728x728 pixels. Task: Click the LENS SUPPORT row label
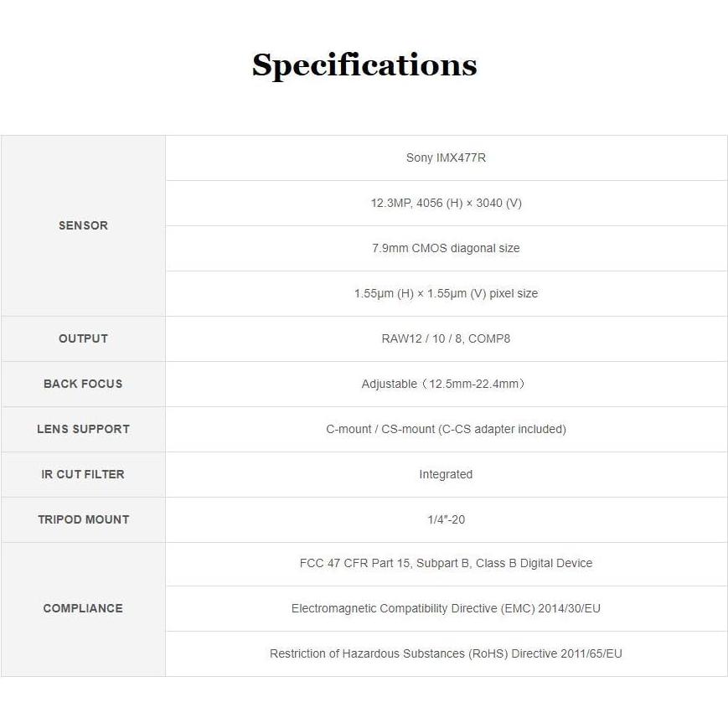(x=83, y=429)
